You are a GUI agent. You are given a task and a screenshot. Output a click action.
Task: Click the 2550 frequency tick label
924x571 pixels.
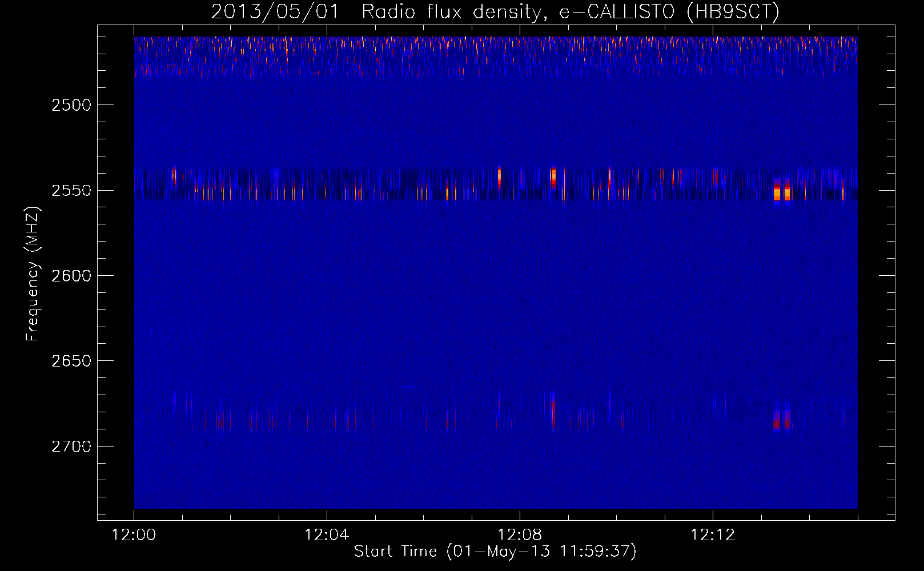tap(71, 191)
